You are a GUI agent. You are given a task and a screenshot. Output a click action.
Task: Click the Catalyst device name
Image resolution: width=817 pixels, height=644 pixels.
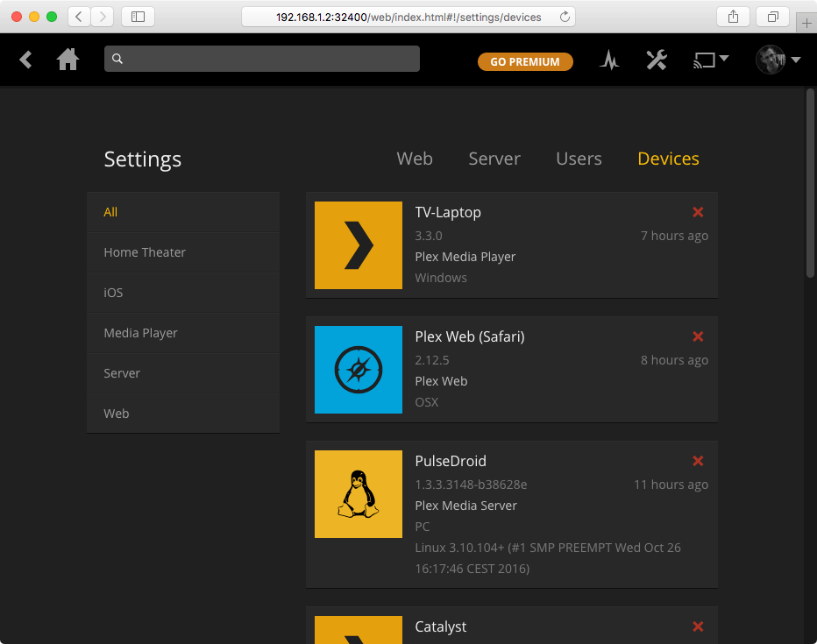tap(441, 626)
